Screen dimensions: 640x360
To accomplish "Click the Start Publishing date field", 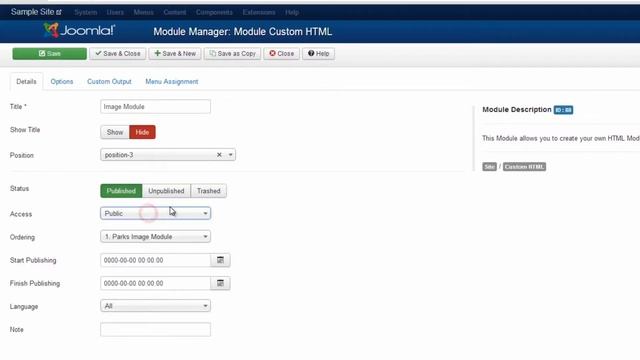I will 156,260.
